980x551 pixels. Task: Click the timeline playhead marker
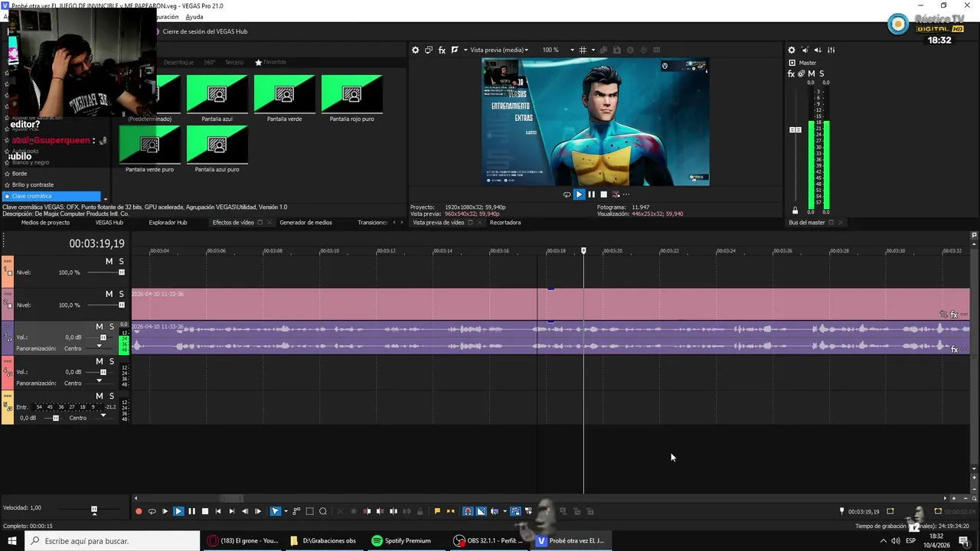point(583,250)
